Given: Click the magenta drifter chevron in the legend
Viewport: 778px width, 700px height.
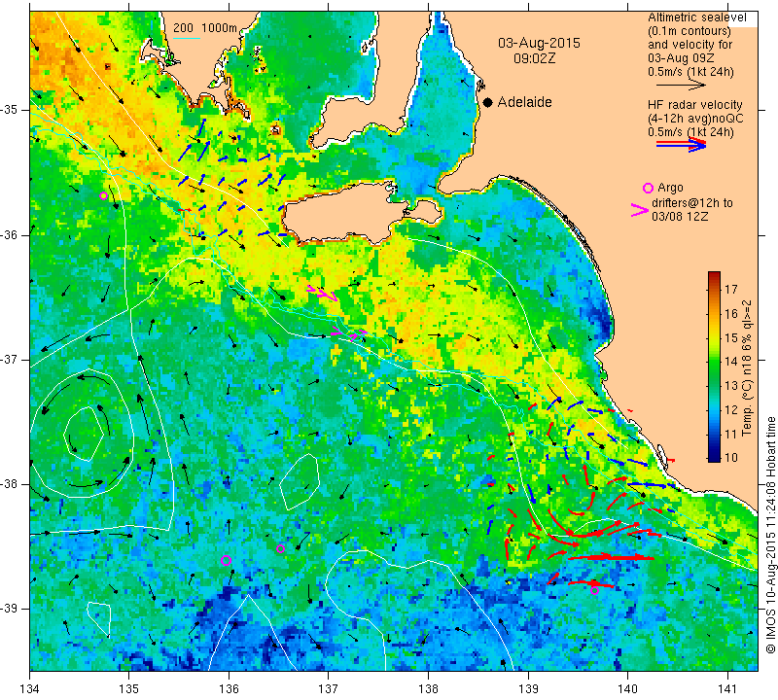Looking at the screenshot, I should pyautogui.click(x=640, y=210).
